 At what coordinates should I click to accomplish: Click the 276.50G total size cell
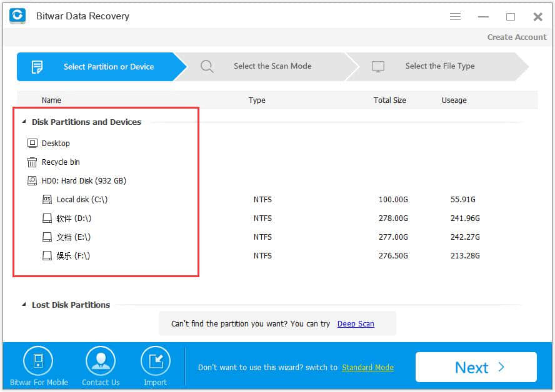coord(393,255)
